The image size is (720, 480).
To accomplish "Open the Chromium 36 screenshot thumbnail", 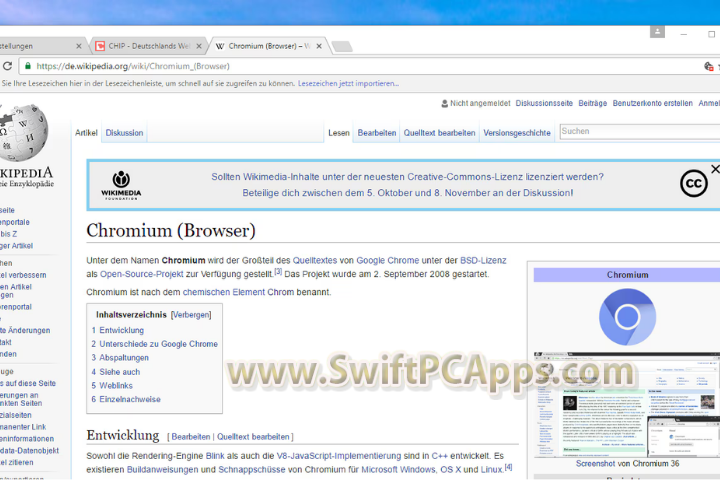I will tap(627, 405).
